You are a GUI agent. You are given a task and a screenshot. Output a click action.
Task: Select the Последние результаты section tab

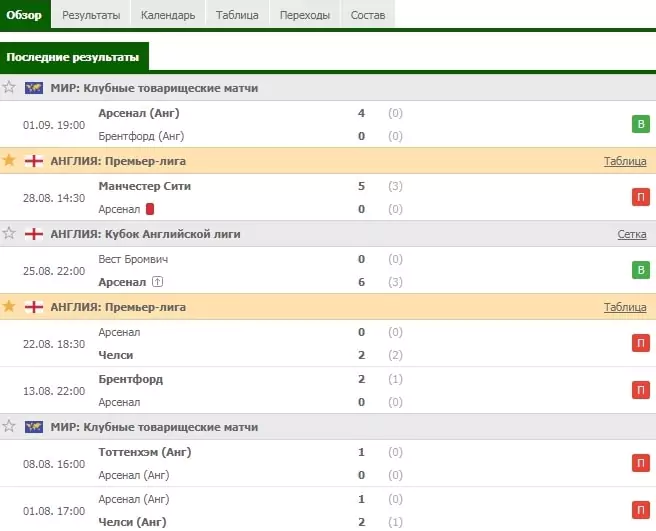74,57
